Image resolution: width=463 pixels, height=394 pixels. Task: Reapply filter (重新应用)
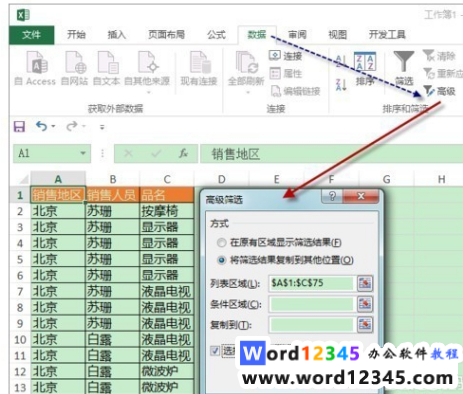[x=443, y=73]
